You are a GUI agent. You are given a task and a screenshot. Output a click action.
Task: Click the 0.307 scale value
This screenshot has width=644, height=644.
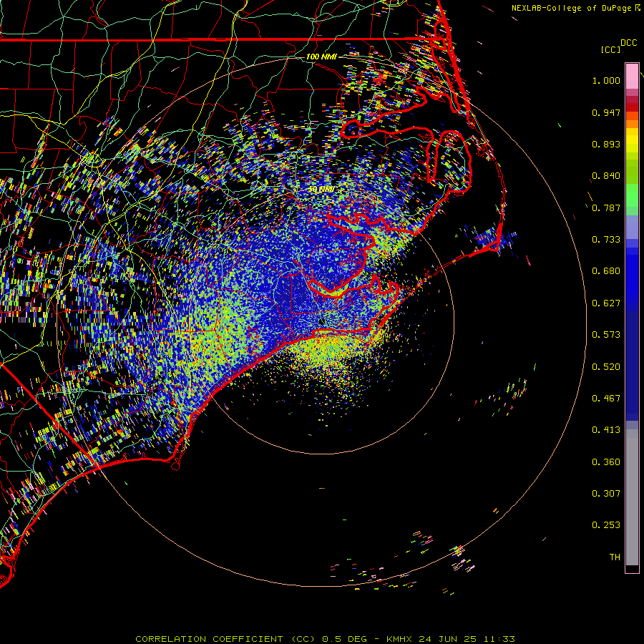click(x=606, y=494)
